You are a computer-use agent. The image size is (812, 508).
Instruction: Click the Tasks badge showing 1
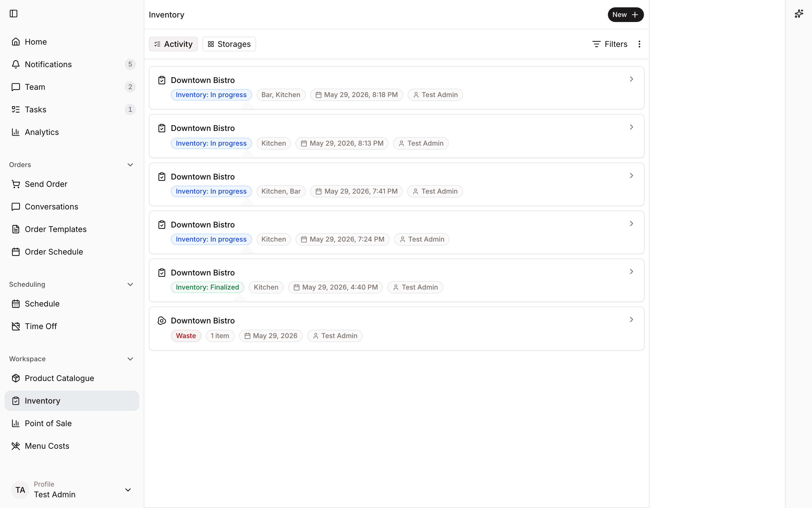[130, 110]
